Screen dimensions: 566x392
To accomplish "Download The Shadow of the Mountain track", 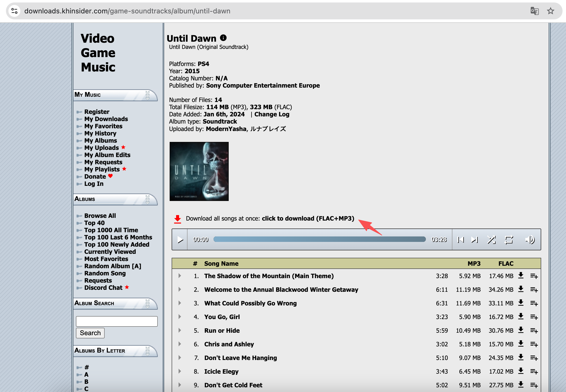I will tap(521, 275).
